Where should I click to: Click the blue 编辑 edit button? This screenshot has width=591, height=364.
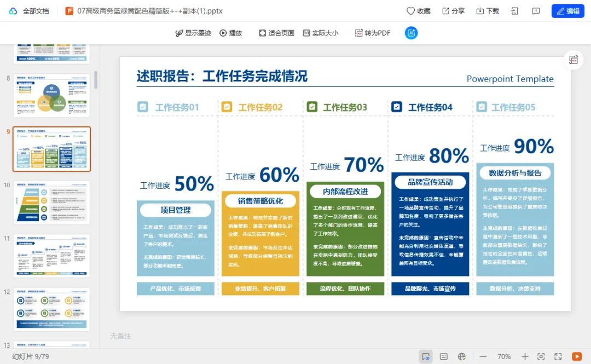(x=567, y=11)
